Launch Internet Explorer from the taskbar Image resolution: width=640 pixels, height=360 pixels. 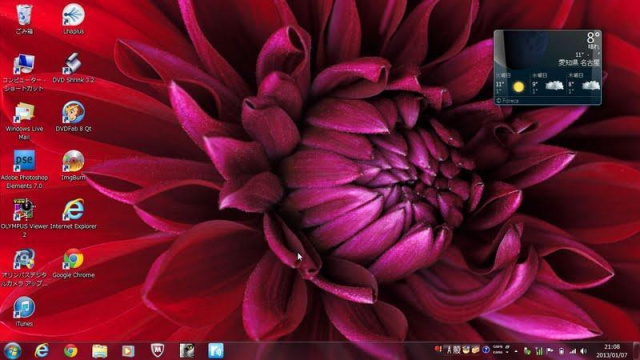(x=42, y=351)
